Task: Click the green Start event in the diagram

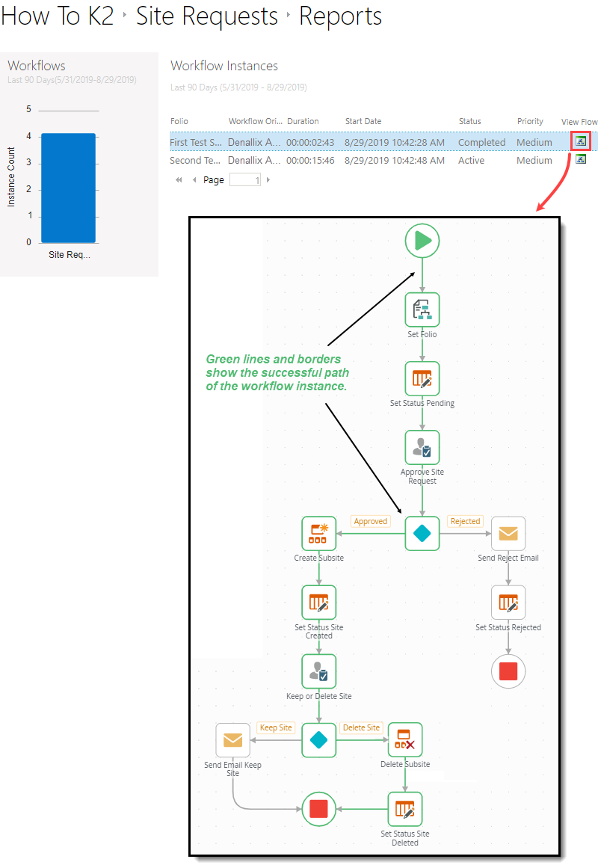Action: point(422,241)
